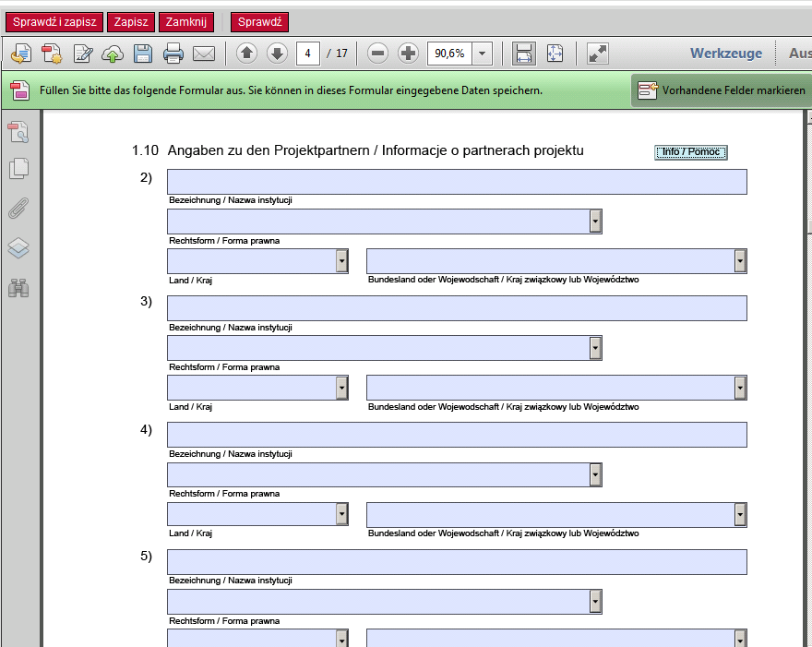Open page thumbnails panel in sidebar

click(18, 132)
